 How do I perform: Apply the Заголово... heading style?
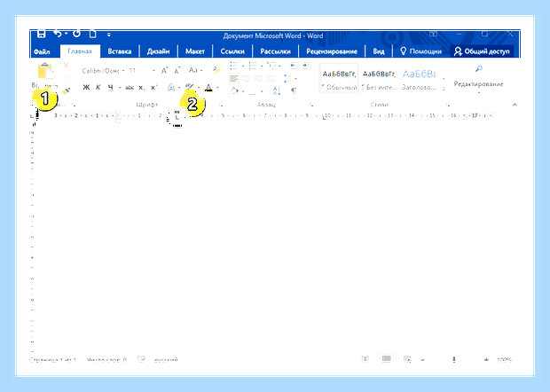point(419,79)
